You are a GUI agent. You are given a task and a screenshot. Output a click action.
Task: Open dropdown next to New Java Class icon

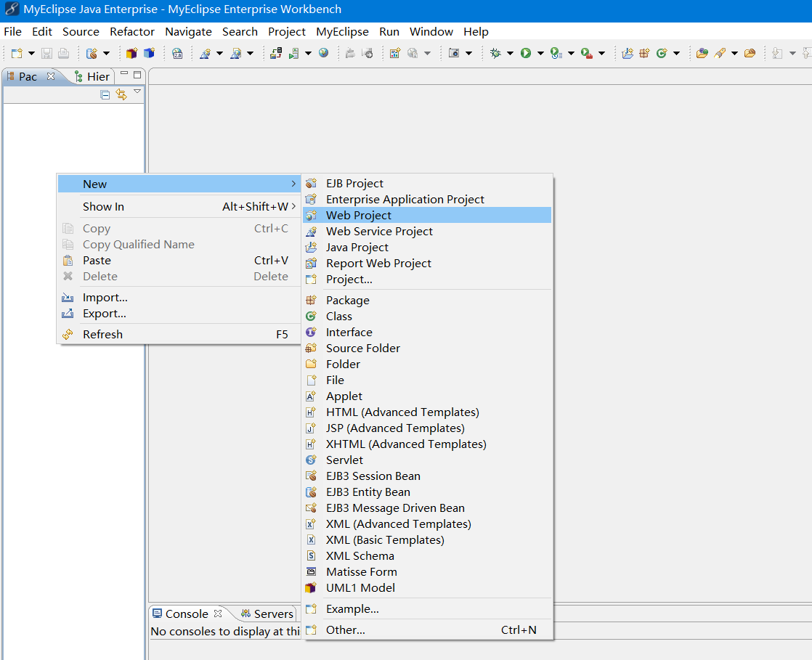coord(676,53)
